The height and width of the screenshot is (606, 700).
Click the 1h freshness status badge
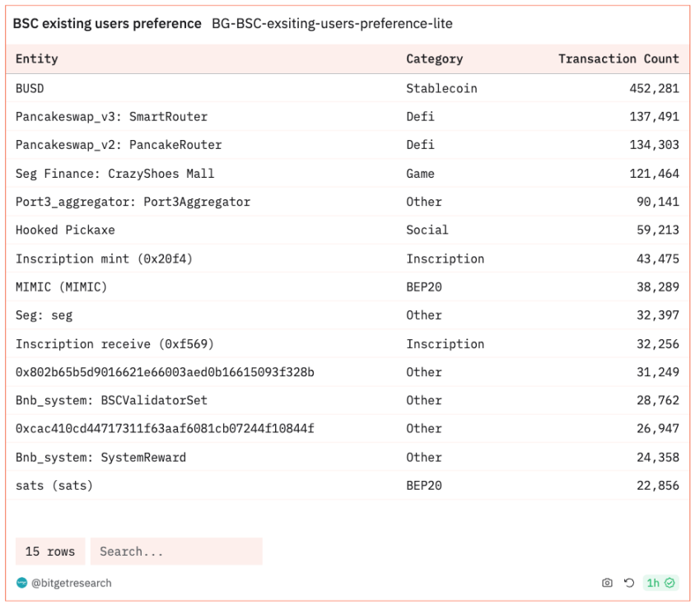[660, 583]
